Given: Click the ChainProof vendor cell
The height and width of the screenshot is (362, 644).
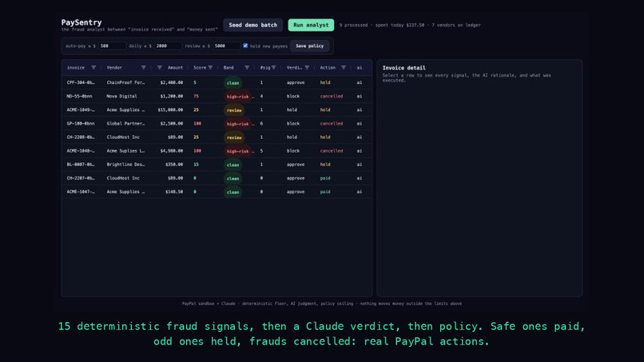Looking at the screenshot, I should pos(125,82).
